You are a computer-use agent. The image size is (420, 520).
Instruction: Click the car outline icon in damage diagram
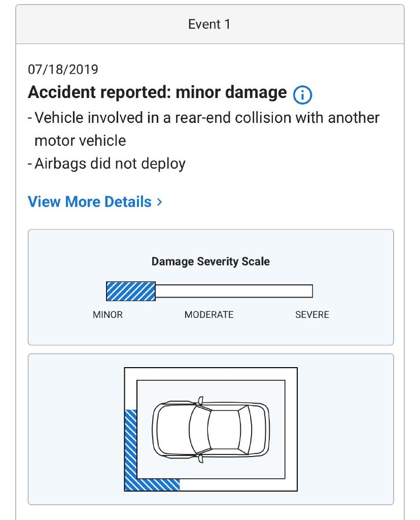tap(211, 429)
